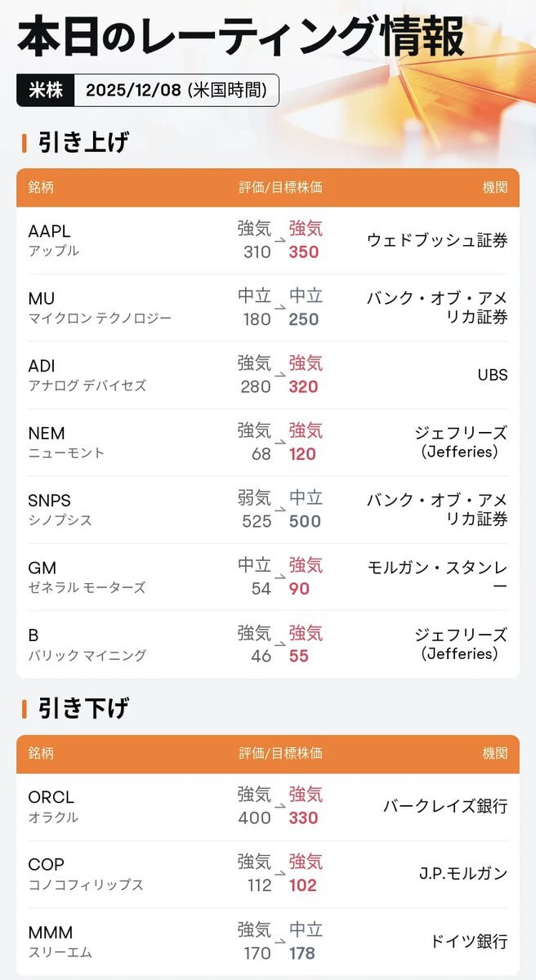Click the 引き上げ section heading

(x=83, y=143)
